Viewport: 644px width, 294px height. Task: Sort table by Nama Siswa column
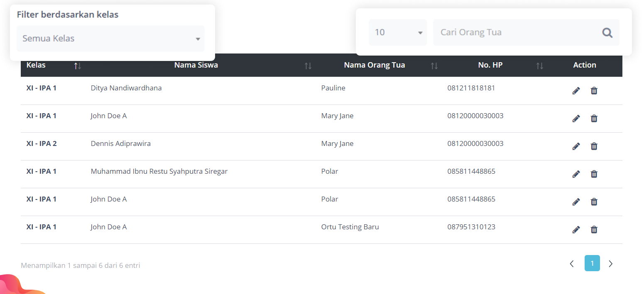click(308, 66)
